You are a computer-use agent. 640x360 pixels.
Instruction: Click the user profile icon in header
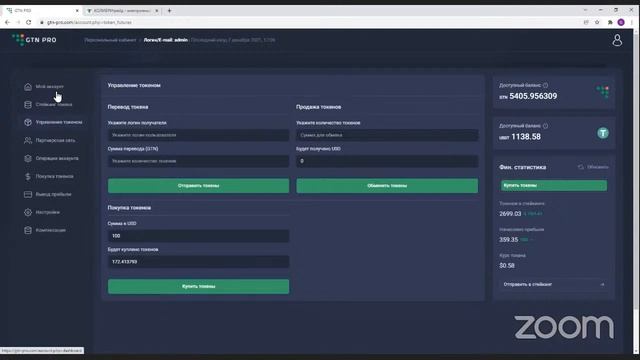pyautogui.click(x=617, y=40)
